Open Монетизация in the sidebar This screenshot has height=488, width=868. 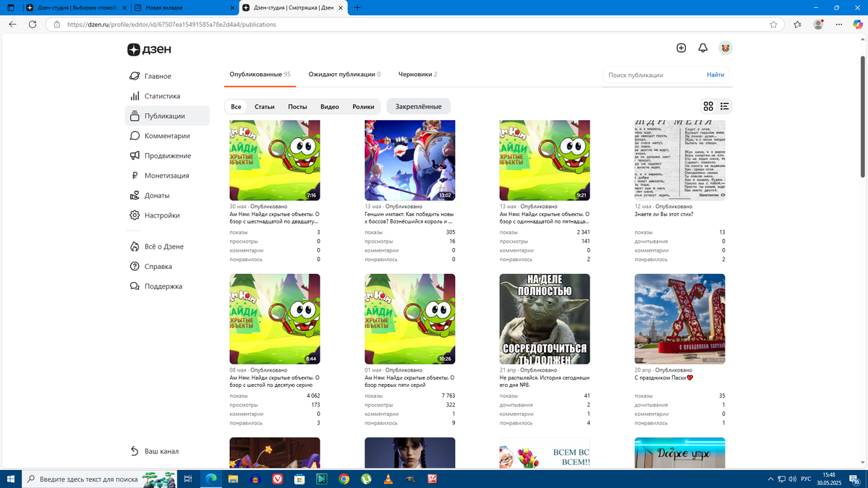pos(167,176)
